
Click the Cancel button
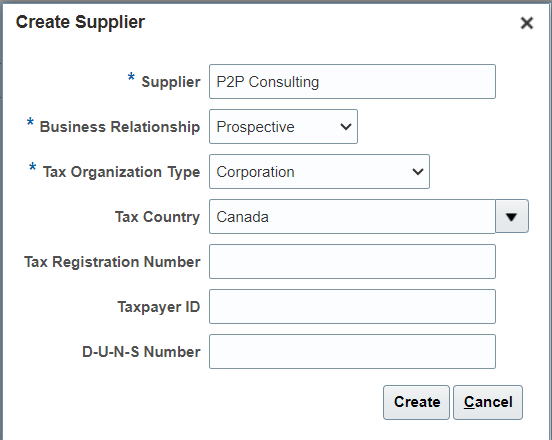click(x=488, y=402)
